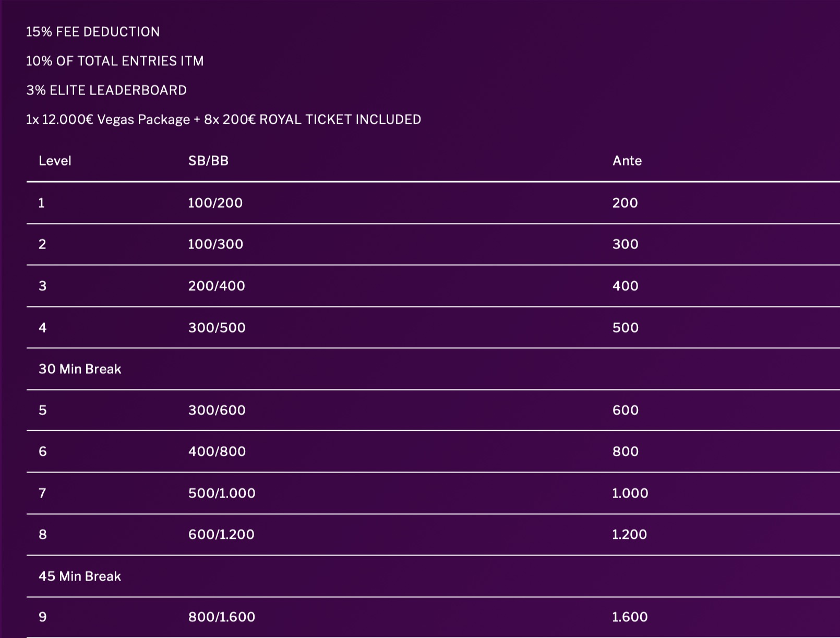Click the 1.000 ante value
840x638 pixels.
click(630, 493)
